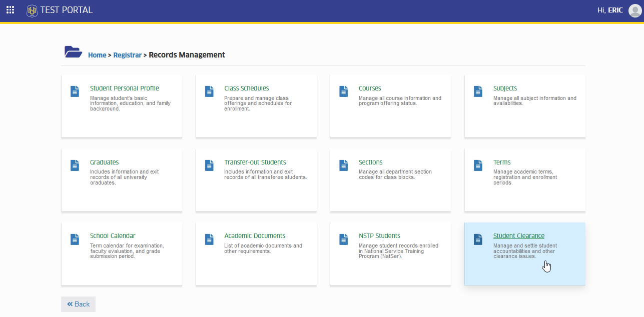Open the Class Schedules link
644x317 pixels.
(247, 88)
